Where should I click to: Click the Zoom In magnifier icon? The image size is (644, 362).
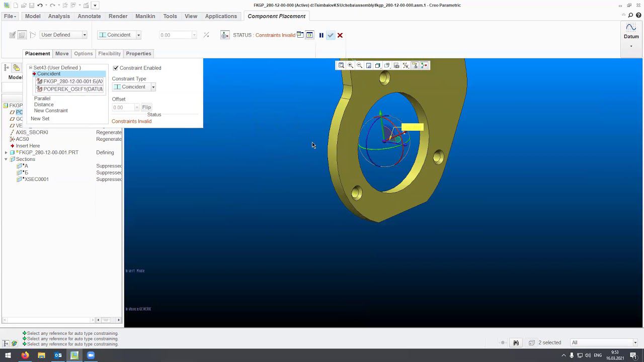coord(350,65)
